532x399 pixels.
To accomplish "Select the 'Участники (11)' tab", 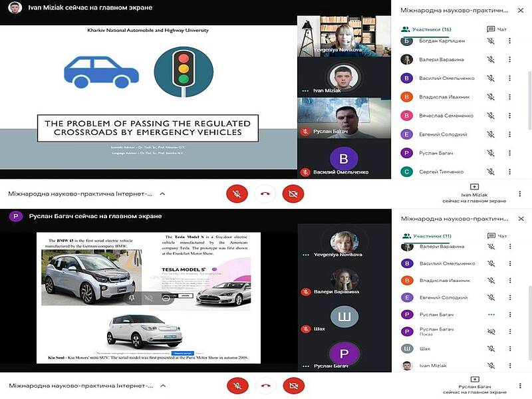I will coord(426,236).
